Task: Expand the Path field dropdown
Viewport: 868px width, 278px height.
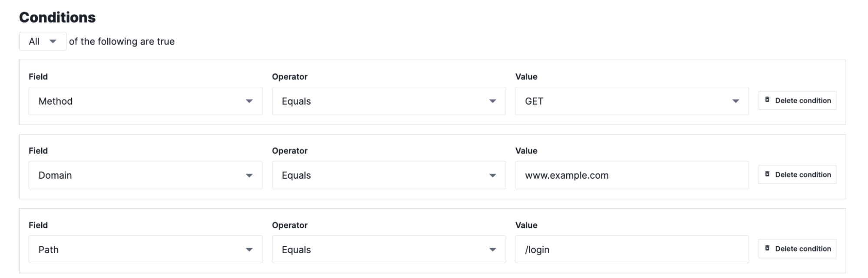Action: 145,249
